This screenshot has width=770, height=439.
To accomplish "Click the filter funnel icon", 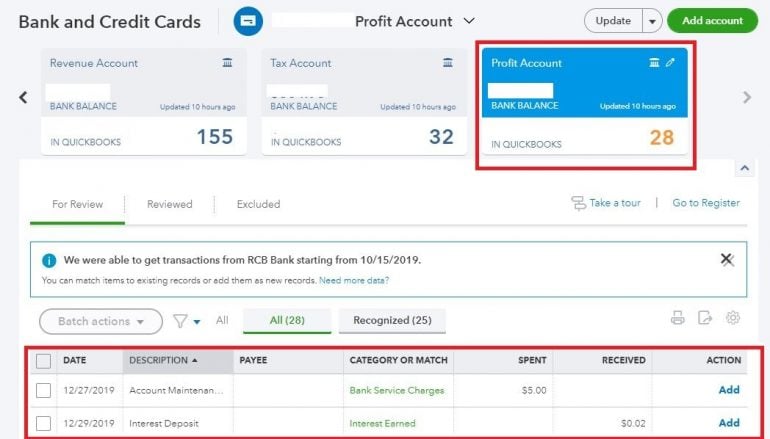I will click(x=181, y=321).
